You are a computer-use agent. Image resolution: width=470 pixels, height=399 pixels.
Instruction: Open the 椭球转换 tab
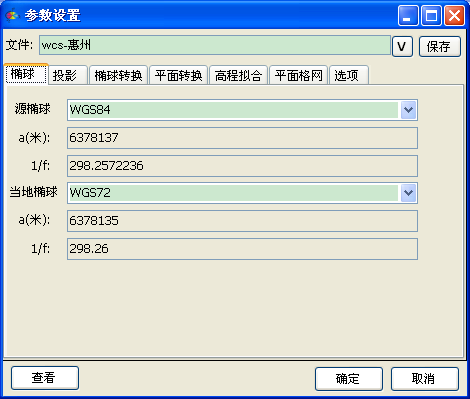click(118, 75)
